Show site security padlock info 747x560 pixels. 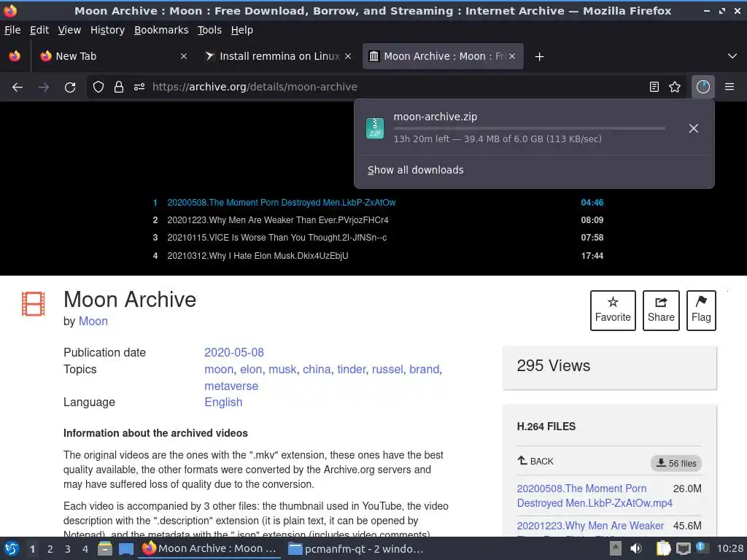pos(119,87)
